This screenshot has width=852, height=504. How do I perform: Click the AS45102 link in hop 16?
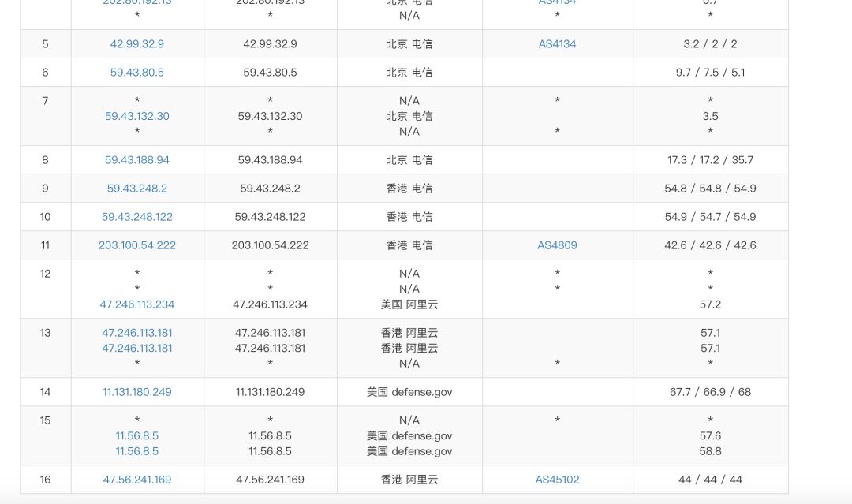pyautogui.click(x=557, y=480)
